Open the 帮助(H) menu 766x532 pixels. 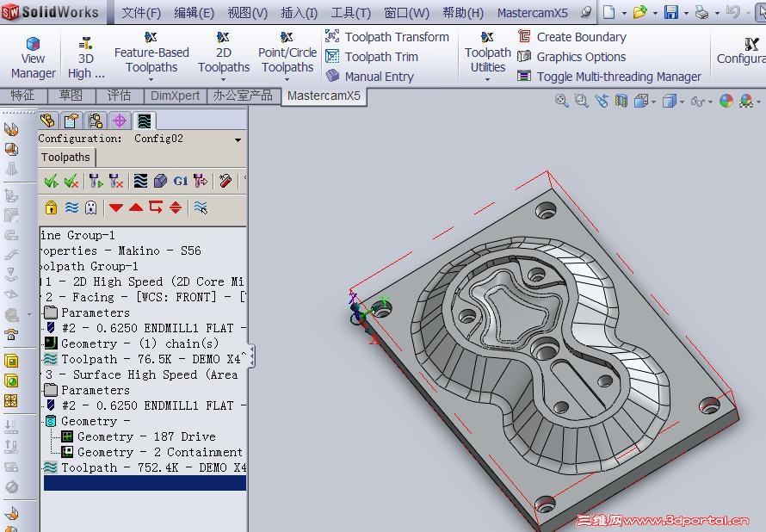[x=463, y=12]
